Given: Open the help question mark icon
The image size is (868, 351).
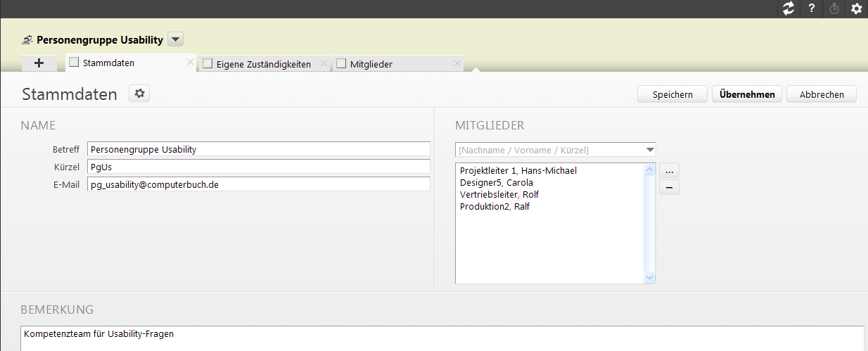Looking at the screenshot, I should 812,9.
